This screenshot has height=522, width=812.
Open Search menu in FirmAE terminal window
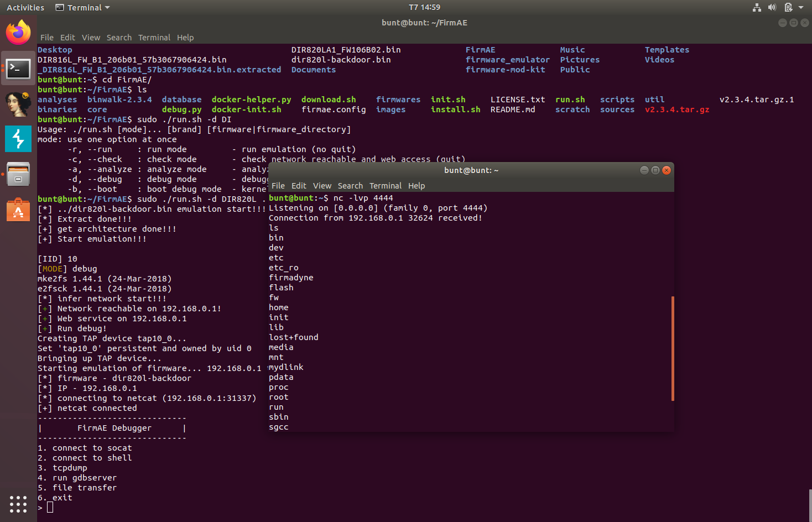119,38
